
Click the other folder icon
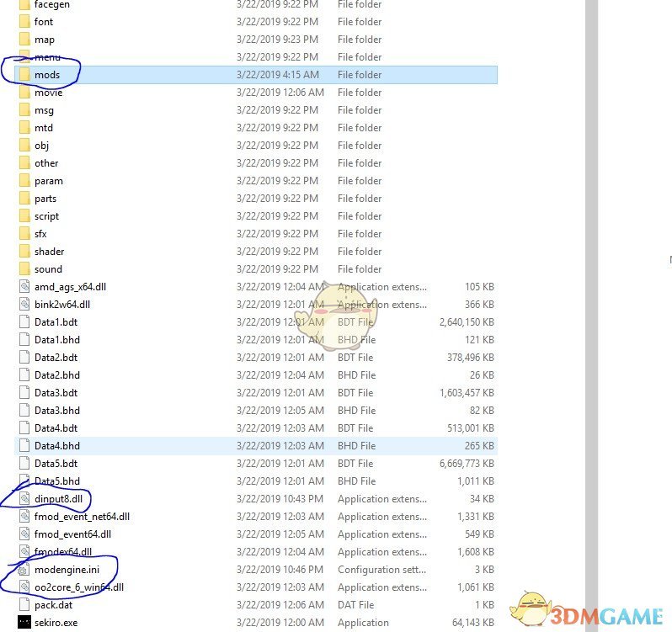click(x=24, y=163)
